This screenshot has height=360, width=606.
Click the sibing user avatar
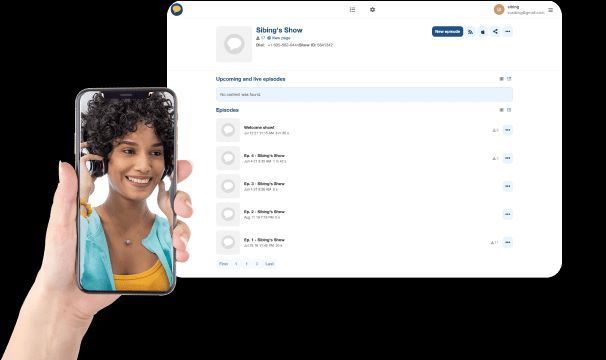coord(499,9)
